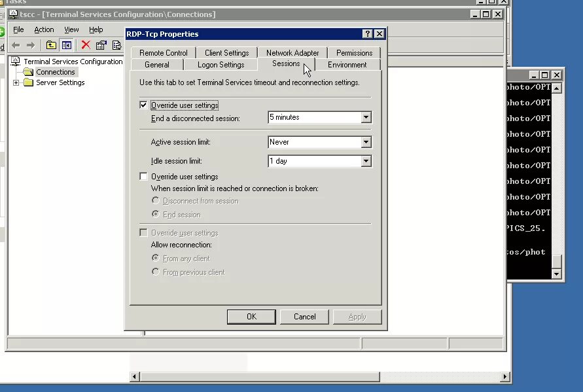Click the 1 day value in Idle session limit
Screen dimensions: 583x392
click(x=315, y=161)
